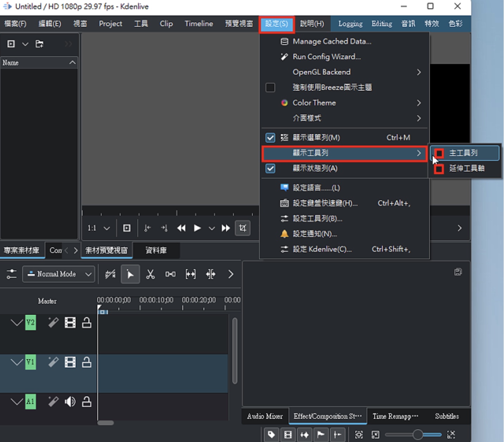Collapse track V2 chevron

point(17,323)
